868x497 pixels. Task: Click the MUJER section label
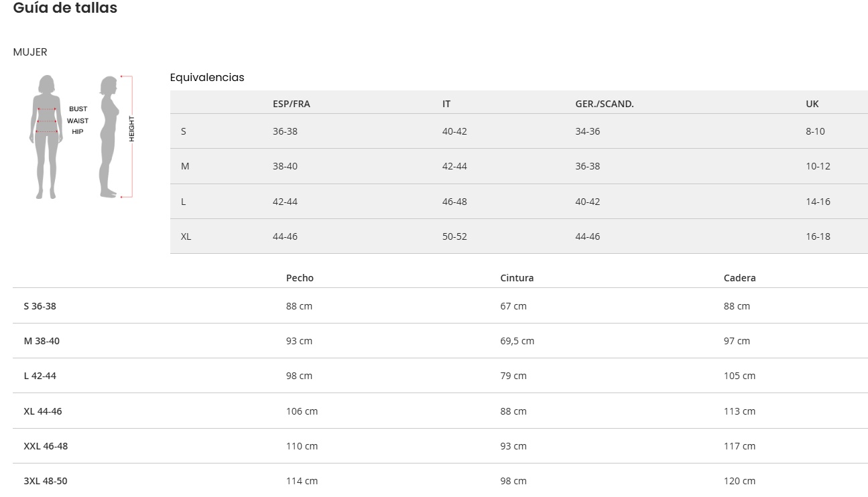click(x=30, y=52)
